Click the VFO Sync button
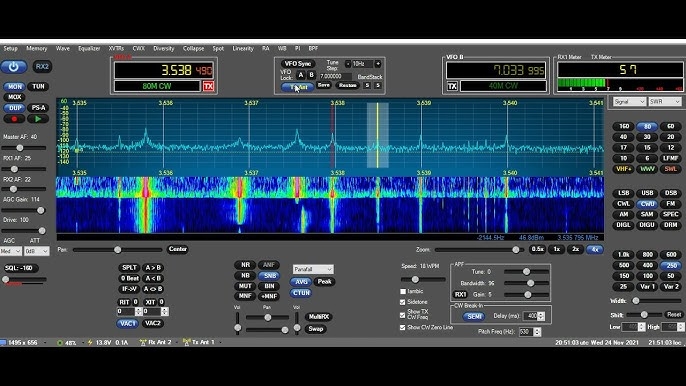This screenshot has width=686, height=386. click(x=297, y=64)
